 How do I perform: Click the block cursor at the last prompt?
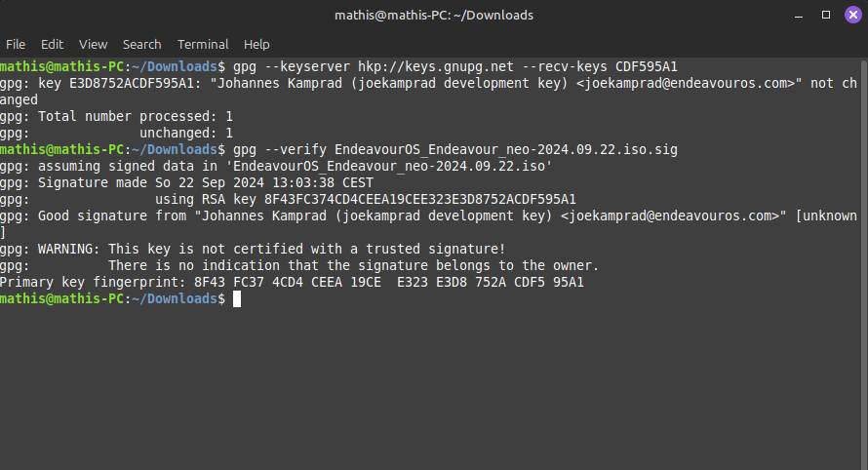click(x=237, y=299)
